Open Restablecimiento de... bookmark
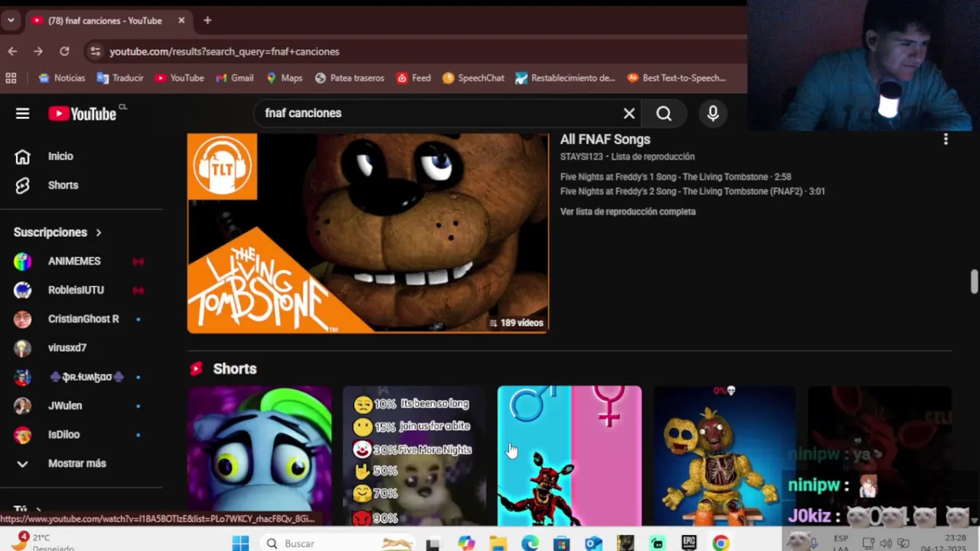 [x=565, y=78]
